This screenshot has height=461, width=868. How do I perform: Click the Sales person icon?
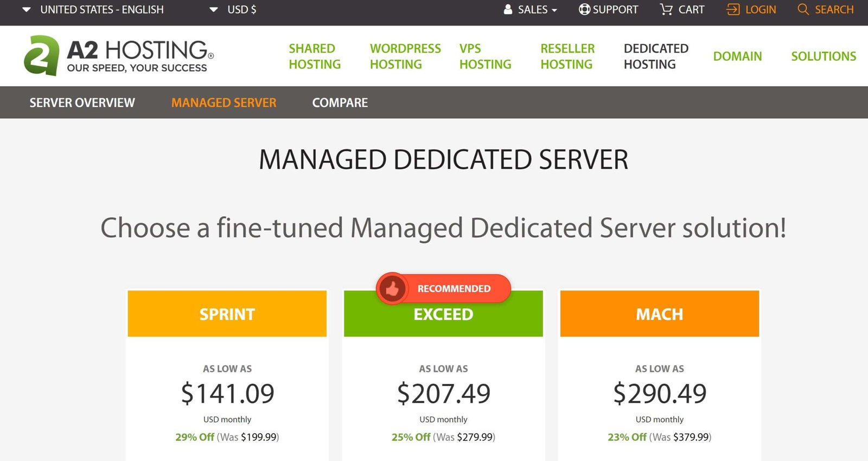coord(508,9)
